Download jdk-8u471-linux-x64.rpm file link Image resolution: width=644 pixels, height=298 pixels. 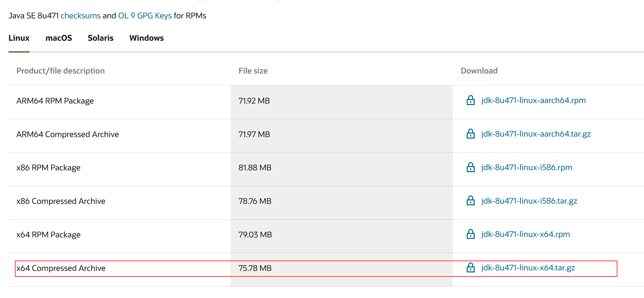click(x=525, y=234)
